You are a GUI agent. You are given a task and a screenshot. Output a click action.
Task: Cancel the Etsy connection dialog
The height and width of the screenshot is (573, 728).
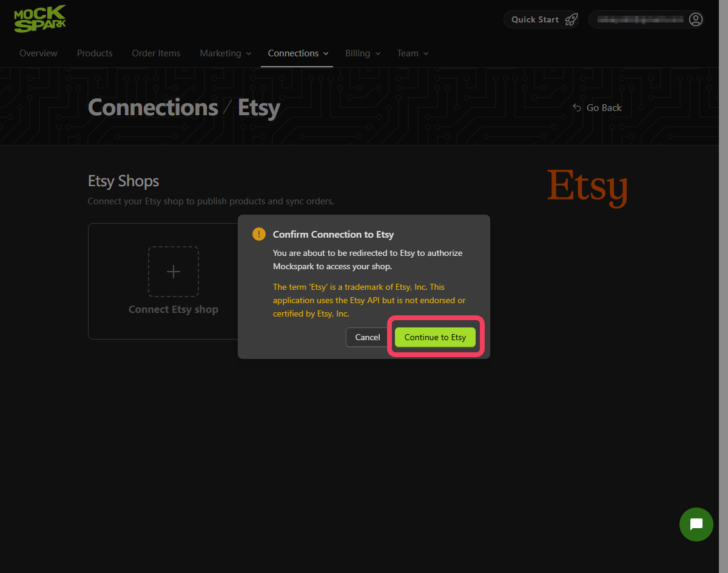368,337
